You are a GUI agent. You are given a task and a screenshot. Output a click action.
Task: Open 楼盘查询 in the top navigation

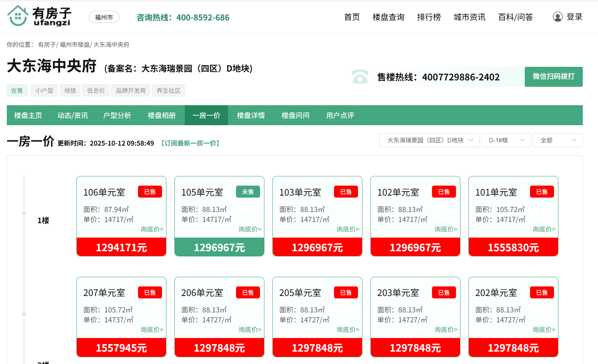[388, 17]
